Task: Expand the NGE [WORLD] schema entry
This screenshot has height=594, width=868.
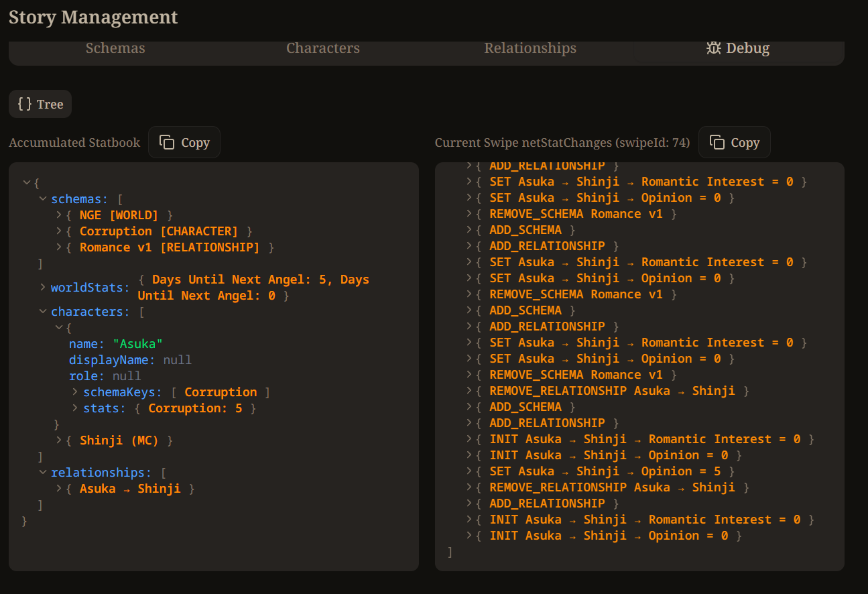Action: [x=60, y=215]
